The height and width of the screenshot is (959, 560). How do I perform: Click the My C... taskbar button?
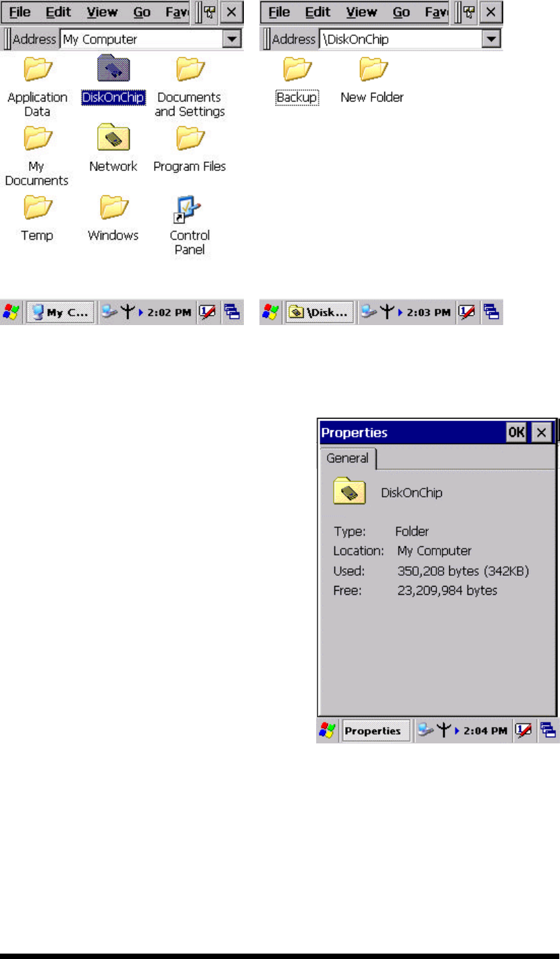(x=60, y=312)
